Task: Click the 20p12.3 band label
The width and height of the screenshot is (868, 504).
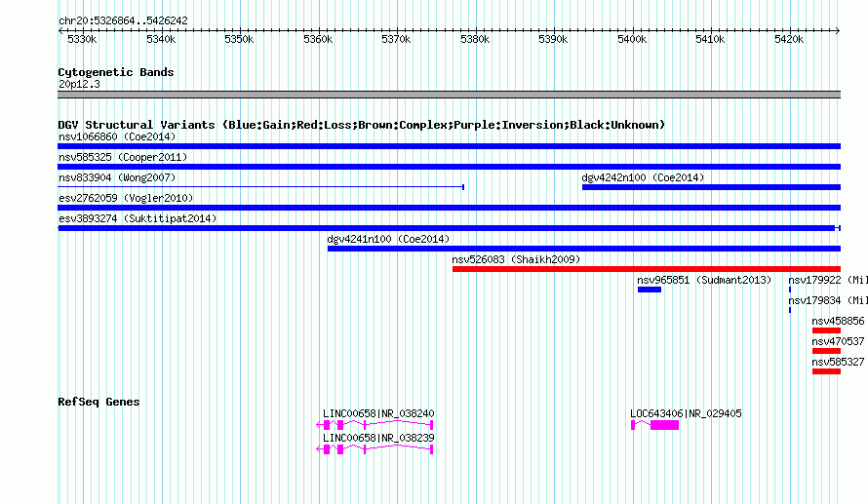Action: click(x=79, y=84)
